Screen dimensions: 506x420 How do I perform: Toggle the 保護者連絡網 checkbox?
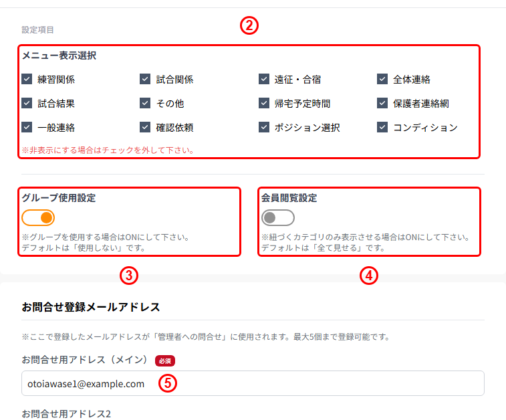[382, 103]
